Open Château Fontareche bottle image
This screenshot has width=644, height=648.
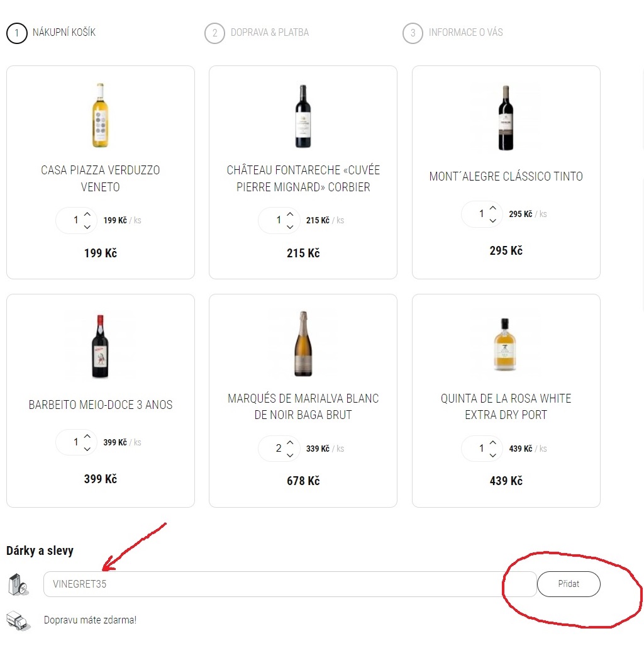[x=303, y=116]
